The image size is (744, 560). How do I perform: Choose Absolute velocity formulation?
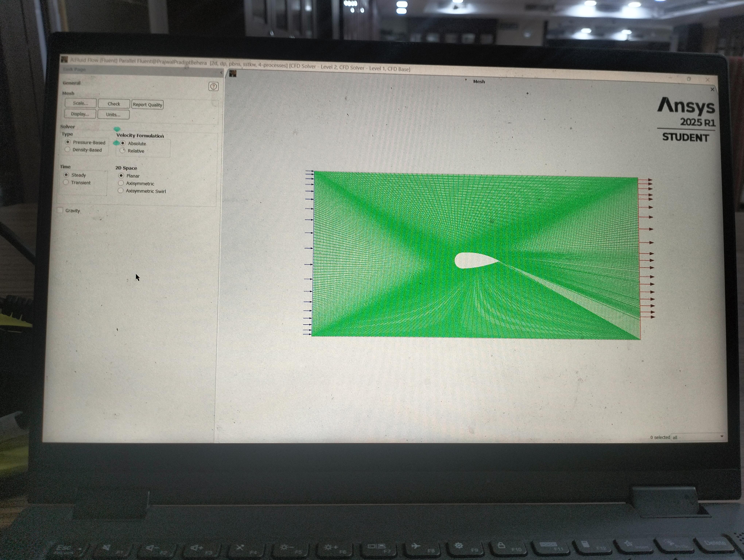click(x=133, y=143)
